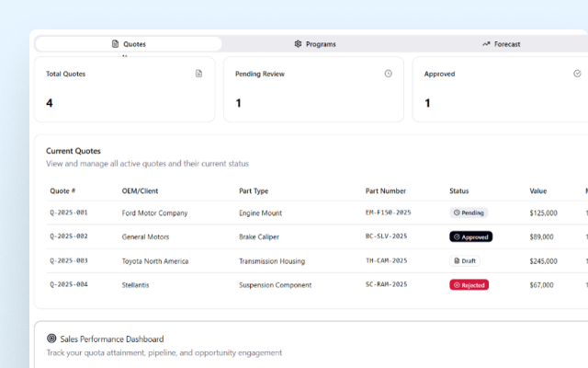
Task: Click the document icon on Quotes tab
Action: (x=115, y=44)
